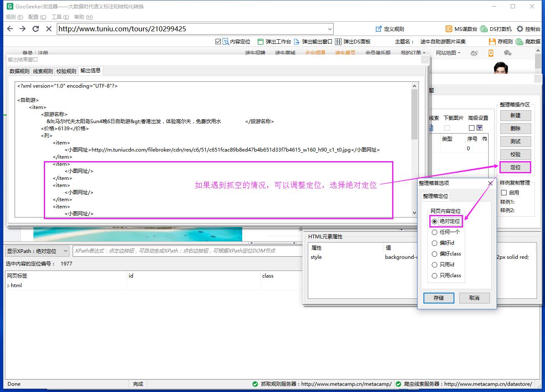The height and width of the screenshot is (392, 545).
Task: Reload the current page
Action: pos(35,29)
